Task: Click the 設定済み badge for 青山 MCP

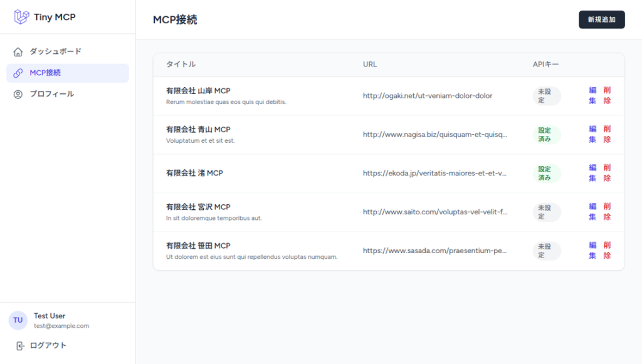Action: click(x=547, y=135)
